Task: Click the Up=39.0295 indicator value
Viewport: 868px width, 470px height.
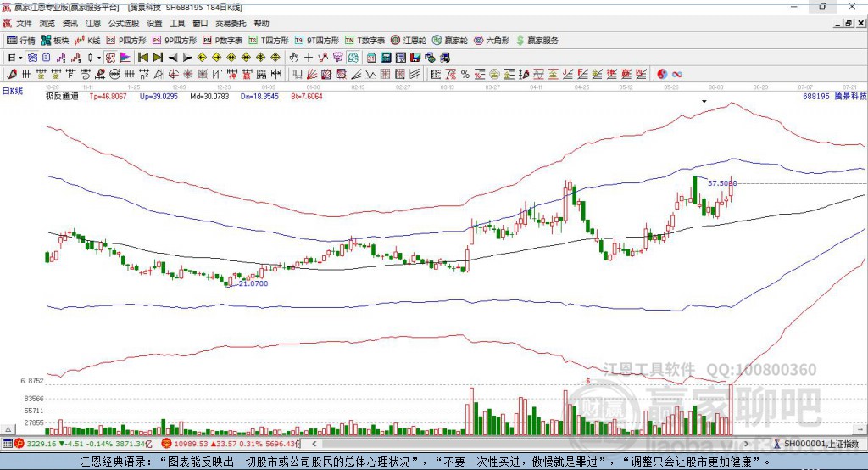Action: 159,96
